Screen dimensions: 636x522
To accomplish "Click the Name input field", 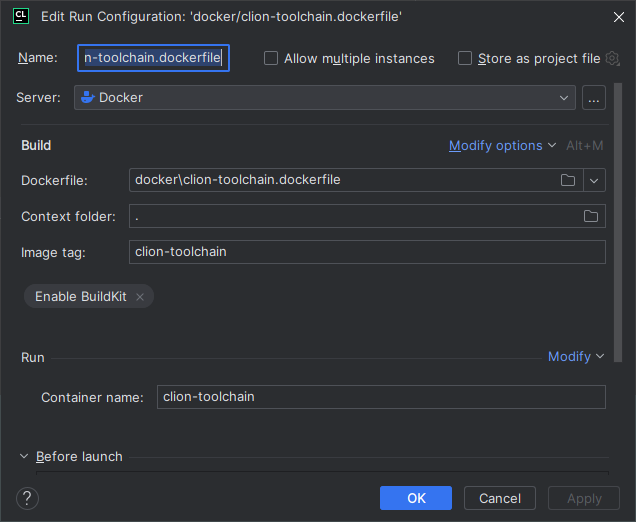I will coord(153,58).
